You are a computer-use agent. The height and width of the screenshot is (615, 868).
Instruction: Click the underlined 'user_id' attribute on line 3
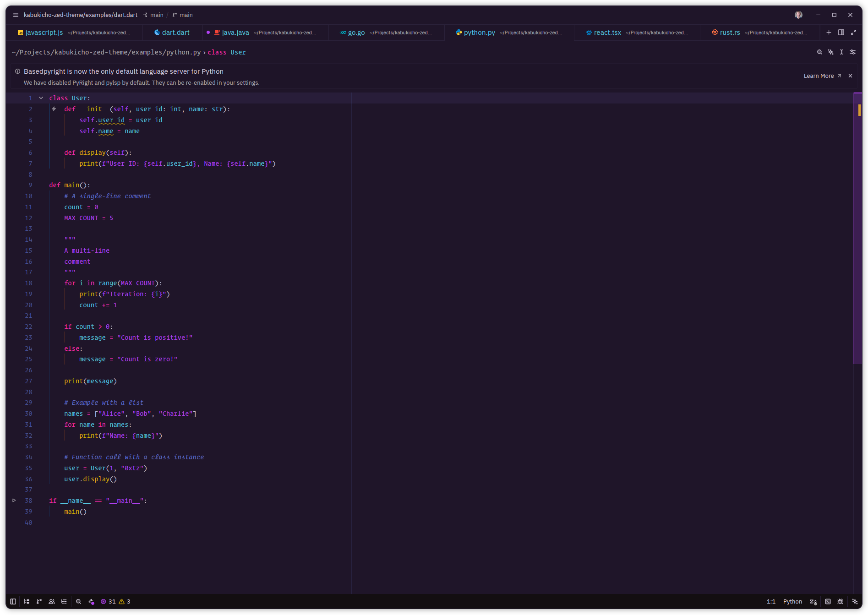111,120
